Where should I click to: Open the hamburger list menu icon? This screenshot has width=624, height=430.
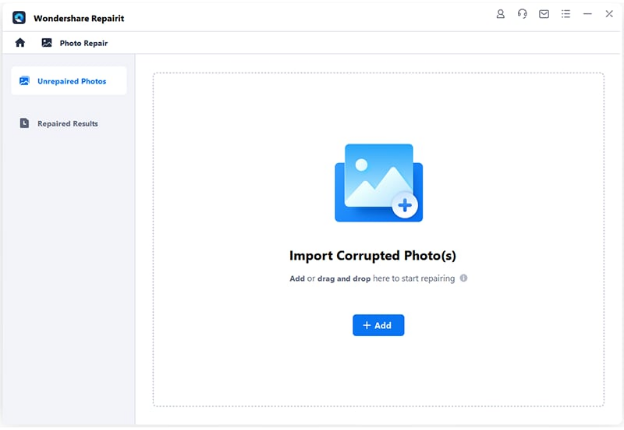click(566, 15)
